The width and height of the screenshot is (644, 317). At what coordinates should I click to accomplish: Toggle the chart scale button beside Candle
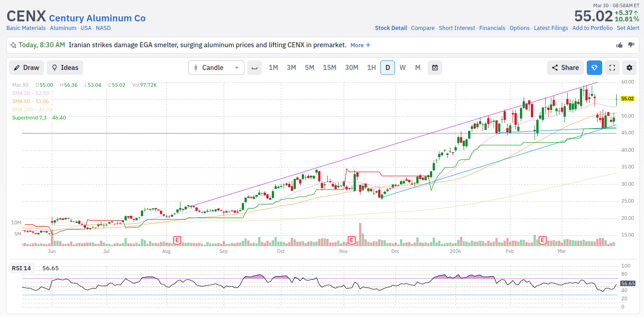255,68
